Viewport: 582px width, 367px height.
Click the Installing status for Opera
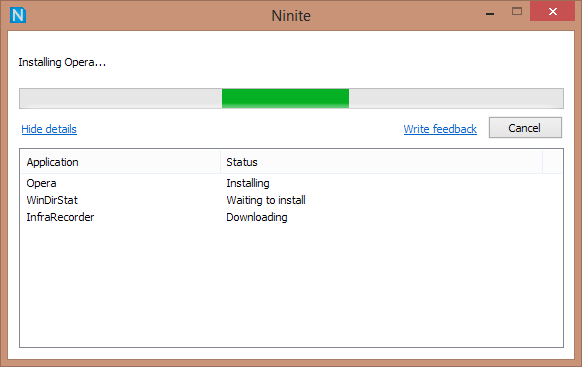click(x=248, y=183)
